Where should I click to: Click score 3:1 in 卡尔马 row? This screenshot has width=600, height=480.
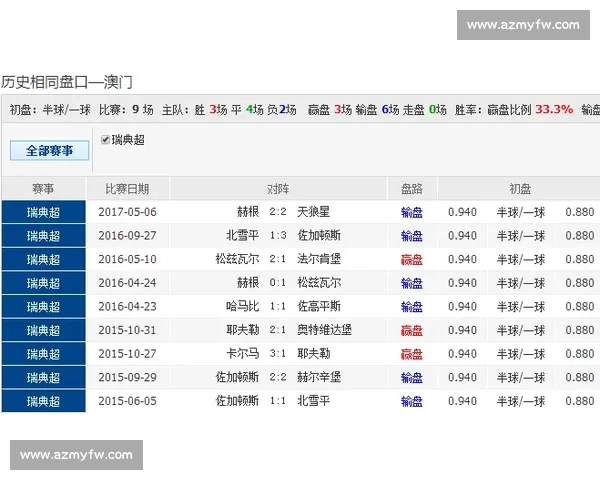(278, 354)
